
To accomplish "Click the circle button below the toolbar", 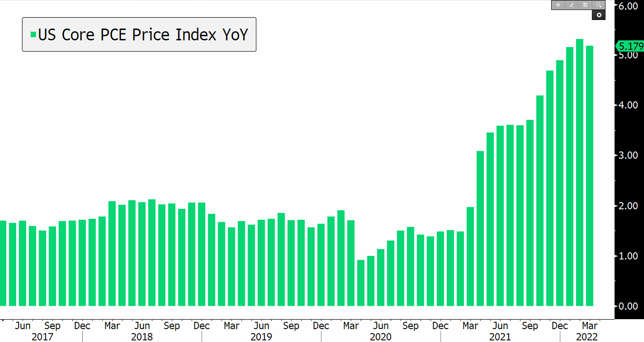I will coord(599,15).
